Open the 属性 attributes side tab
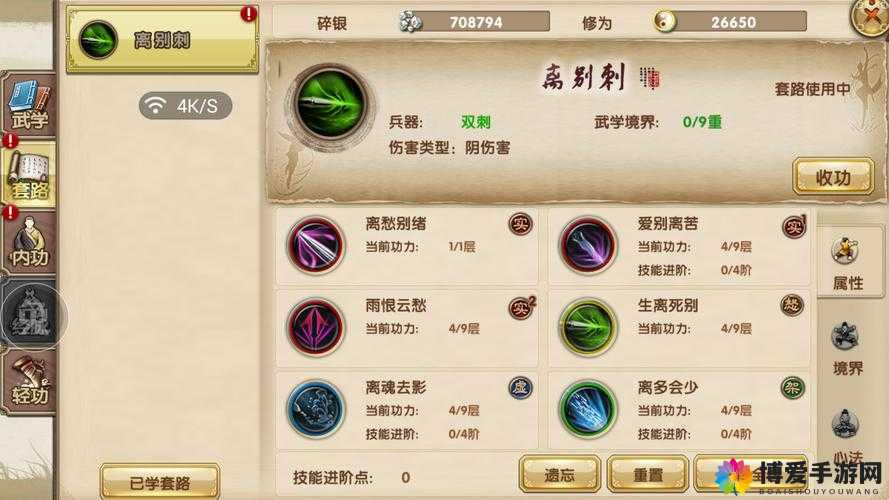The height and width of the screenshot is (500, 889). tap(848, 262)
